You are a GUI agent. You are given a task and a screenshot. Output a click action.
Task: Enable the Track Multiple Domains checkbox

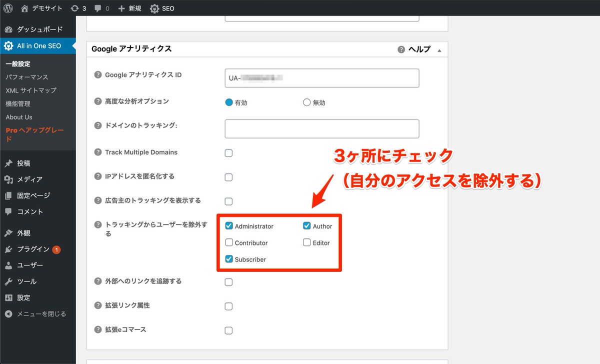229,153
